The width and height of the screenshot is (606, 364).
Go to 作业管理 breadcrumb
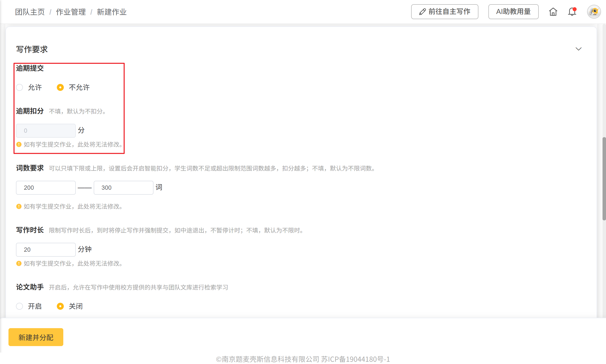[71, 12]
